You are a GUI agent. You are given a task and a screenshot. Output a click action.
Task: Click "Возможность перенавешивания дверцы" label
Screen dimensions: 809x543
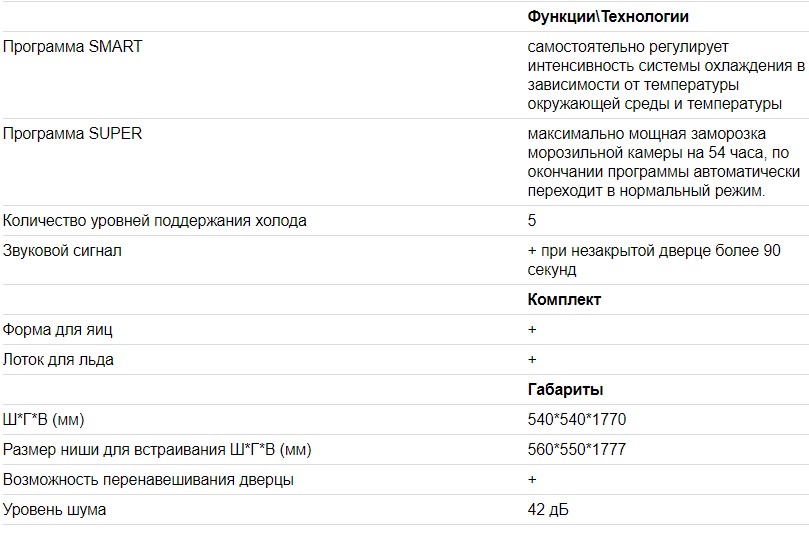(x=148, y=479)
